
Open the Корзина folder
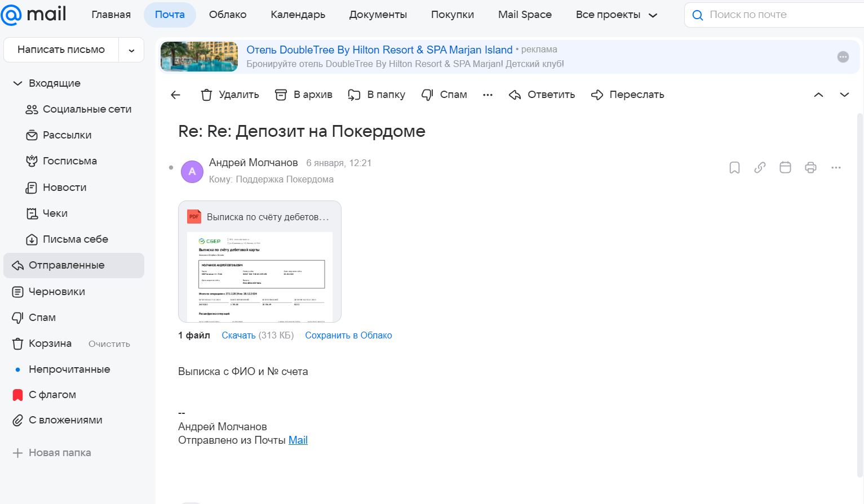pyautogui.click(x=50, y=344)
